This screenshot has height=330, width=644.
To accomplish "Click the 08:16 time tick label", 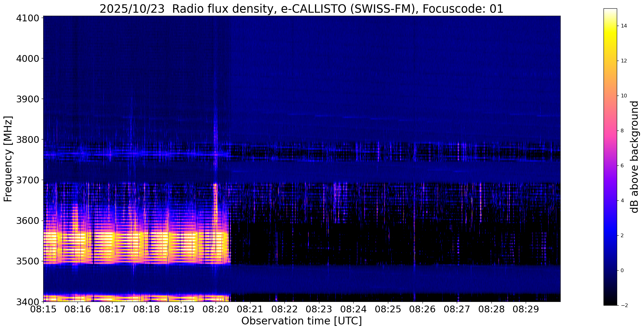I will click(x=78, y=309).
